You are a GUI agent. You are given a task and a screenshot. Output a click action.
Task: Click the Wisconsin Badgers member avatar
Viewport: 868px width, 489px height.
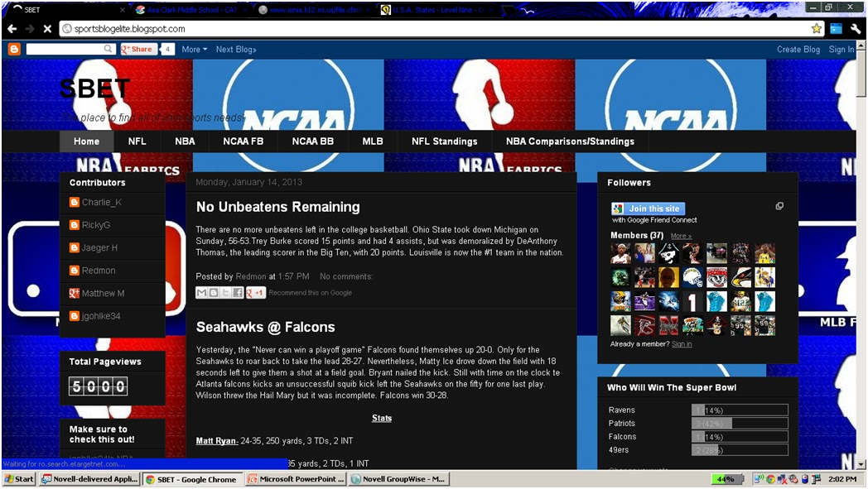[717, 277]
